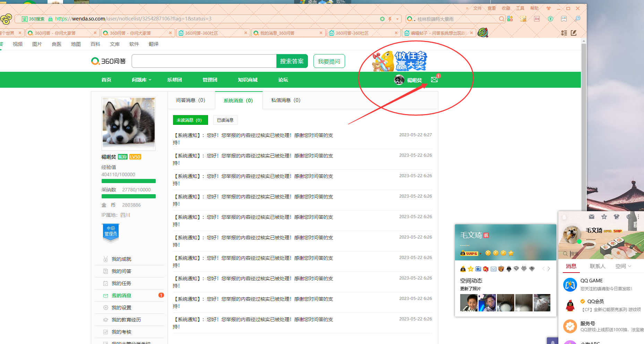The width and height of the screenshot is (644, 344).
Task: Switch to QQ 联系人 tab
Action: coord(598,266)
